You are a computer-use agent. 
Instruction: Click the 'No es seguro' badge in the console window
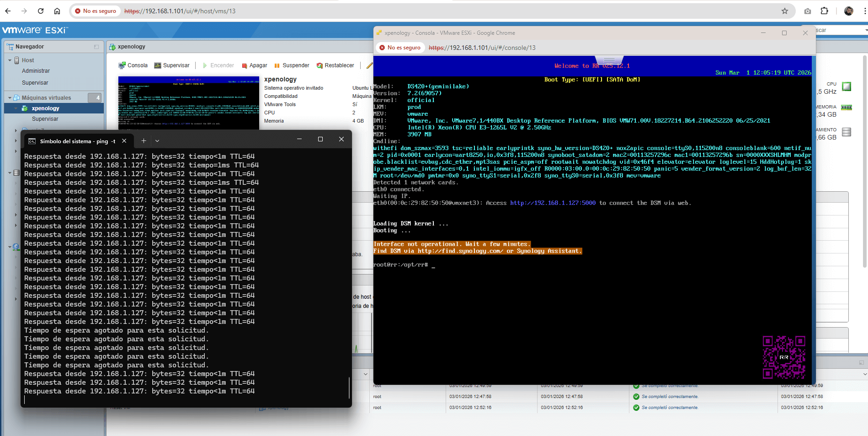point(400,48)
